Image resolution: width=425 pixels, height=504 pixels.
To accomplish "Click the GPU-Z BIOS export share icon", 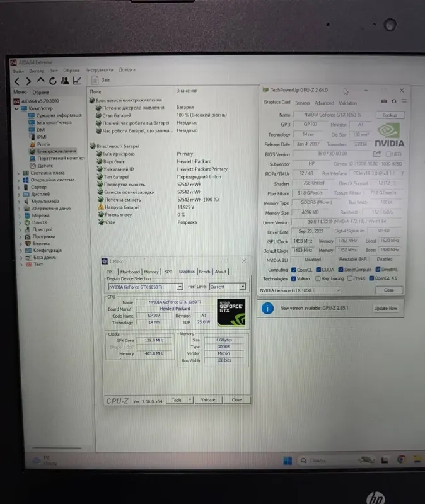I will [378, 154].
